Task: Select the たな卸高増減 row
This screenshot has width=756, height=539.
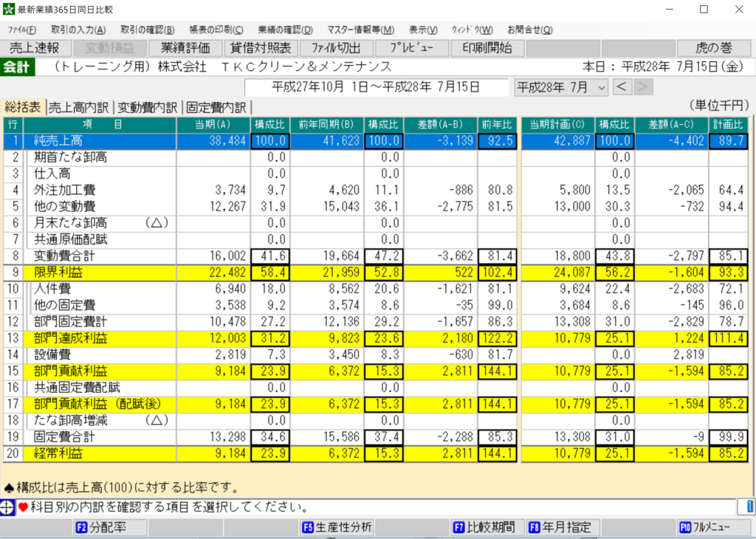Action: pyautogui.click(x=376, y=420)
